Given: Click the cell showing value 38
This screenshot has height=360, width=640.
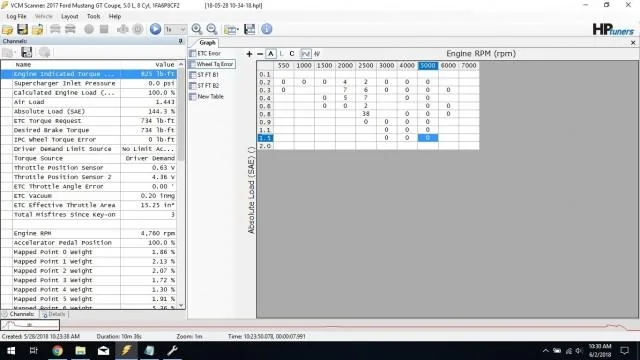Looking at the screenshot, I should click(x=365, y=114).
